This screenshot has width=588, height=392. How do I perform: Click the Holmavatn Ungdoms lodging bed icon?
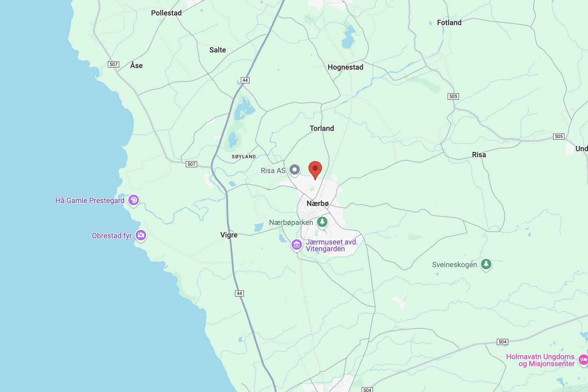(583, 360)
